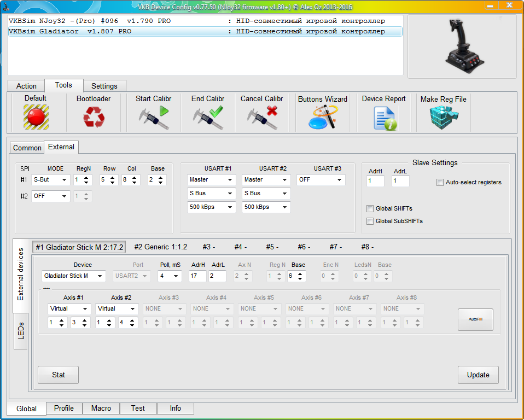Open the Info bottom tab

pyautogui.click(x=176, y=409)
